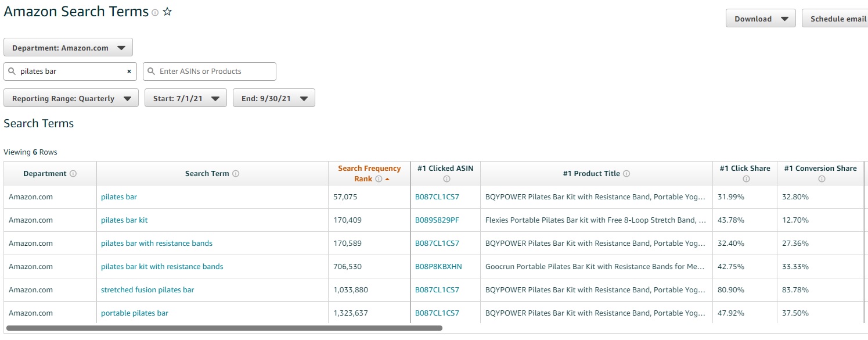The width and height of the screenshot is (868, 340).
Task: Open ASIN B087CL1CS7 in the portable pilates bar row
Action: point(437,313)
